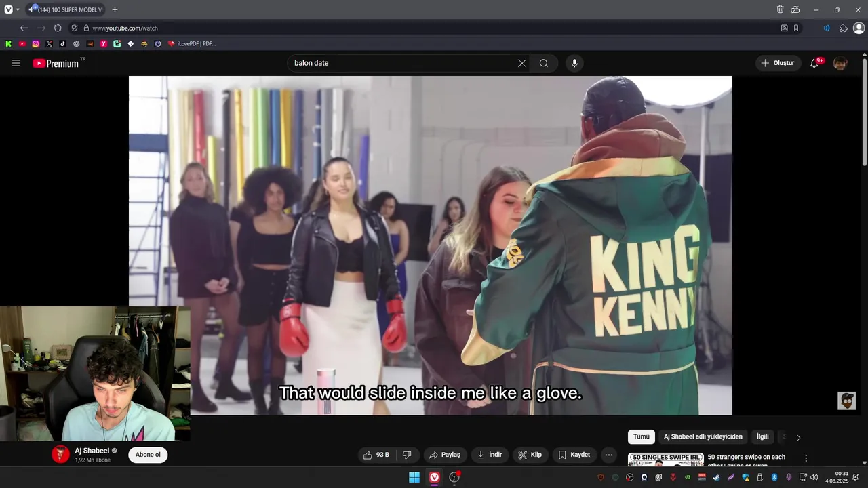Image resolution: width=868 pixels, height=488 pixels.
Task: Open the TikTok bookmark
Action: coord(63,43)
